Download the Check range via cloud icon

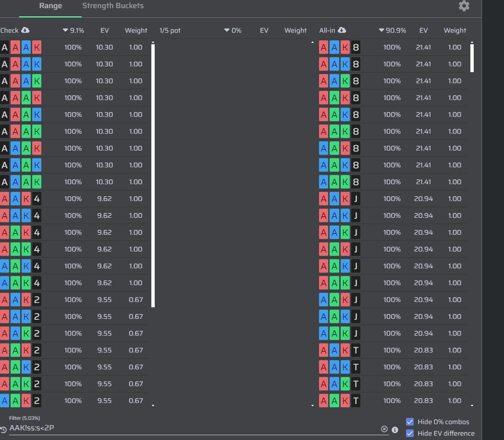25,30
